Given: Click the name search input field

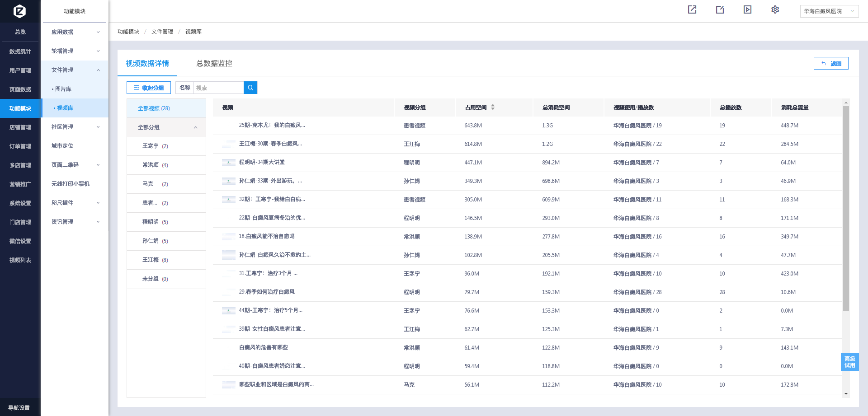Looking at the screenshot, I should pos(218,88).
